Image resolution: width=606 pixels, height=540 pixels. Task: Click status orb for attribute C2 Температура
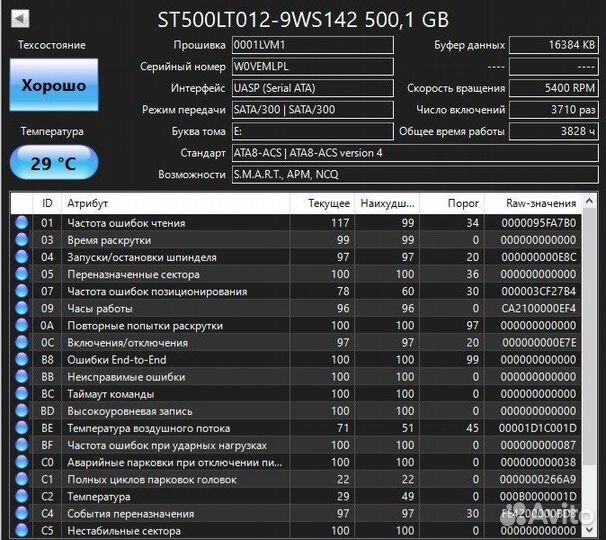[x=22, y=496]
